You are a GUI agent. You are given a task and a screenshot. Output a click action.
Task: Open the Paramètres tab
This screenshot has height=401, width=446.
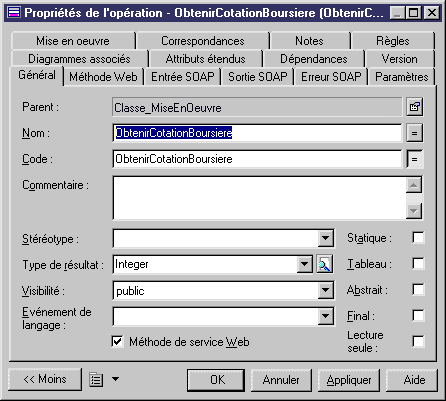pos(402,77)
